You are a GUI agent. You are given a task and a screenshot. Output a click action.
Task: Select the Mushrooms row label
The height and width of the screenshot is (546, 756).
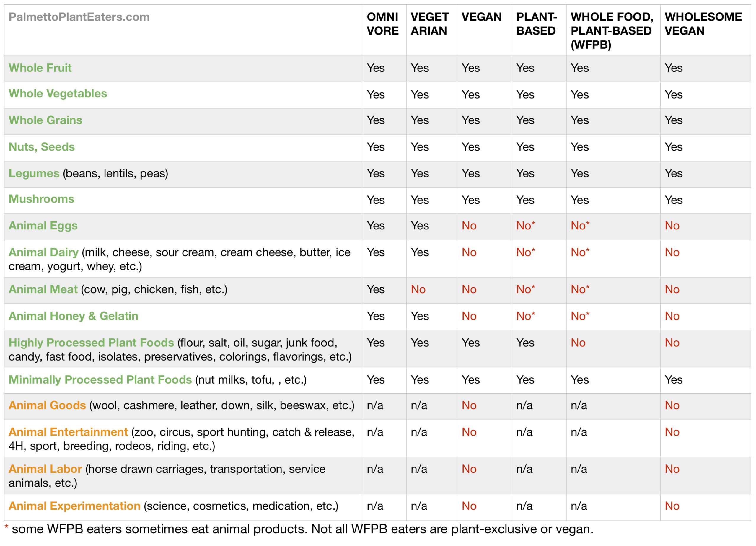pos(41,199)
